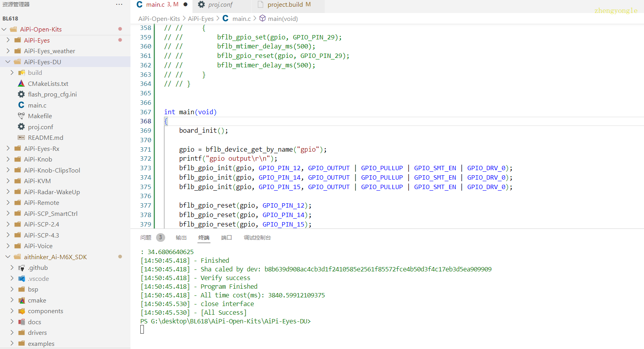Click the gear icon of flash_prog_cfg.ini

tap(21, 94)
